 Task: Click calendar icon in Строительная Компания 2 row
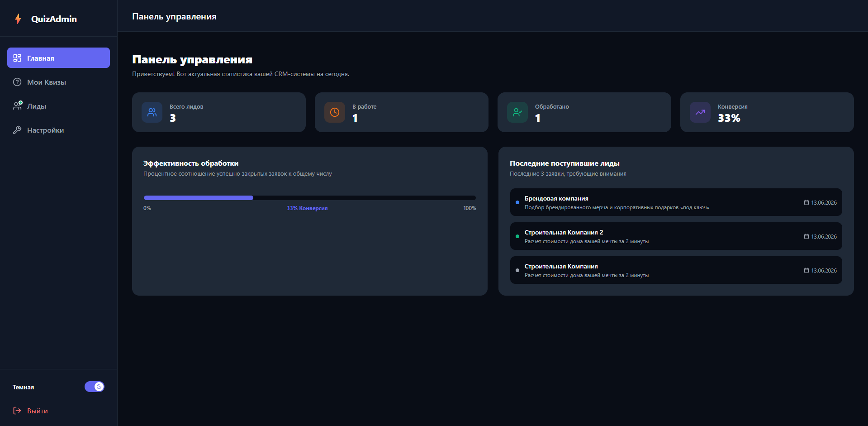pyautogui.click(x=806, y=236)
